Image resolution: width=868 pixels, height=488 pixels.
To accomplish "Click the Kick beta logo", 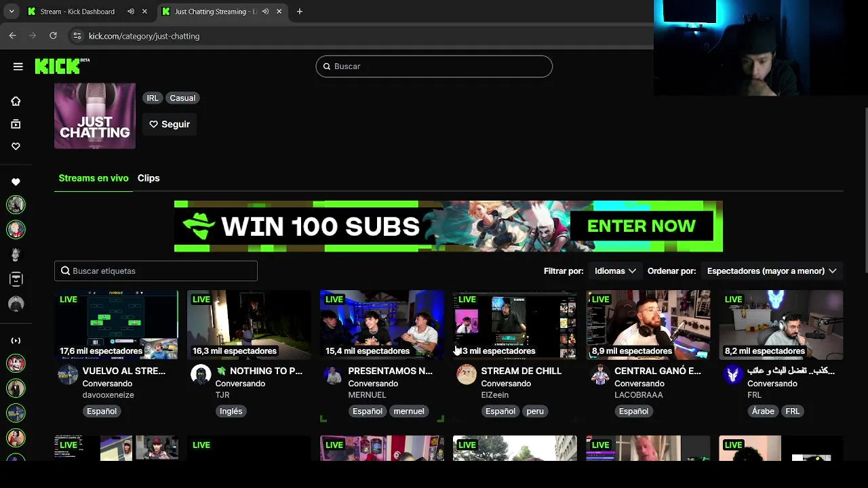I will coord(62,66).
